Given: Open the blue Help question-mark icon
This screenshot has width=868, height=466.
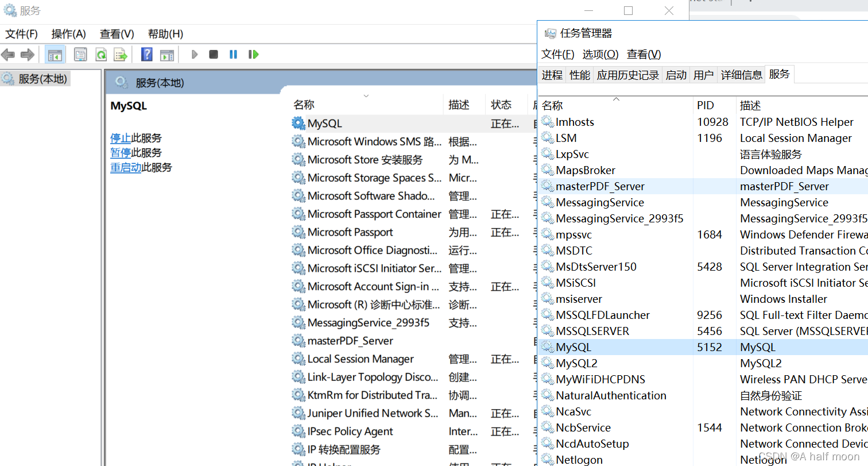Looking at the screenshot, I should tap(147, 55).
